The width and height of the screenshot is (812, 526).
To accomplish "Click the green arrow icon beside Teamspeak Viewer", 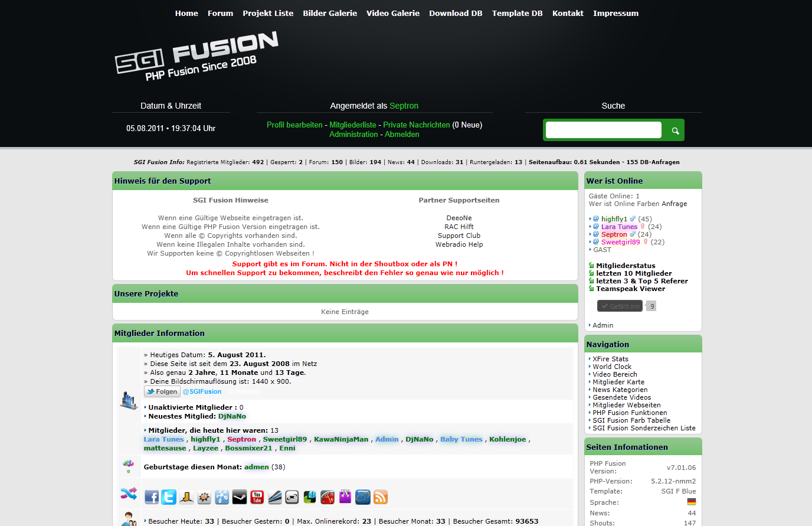I will tap(591, 289).
